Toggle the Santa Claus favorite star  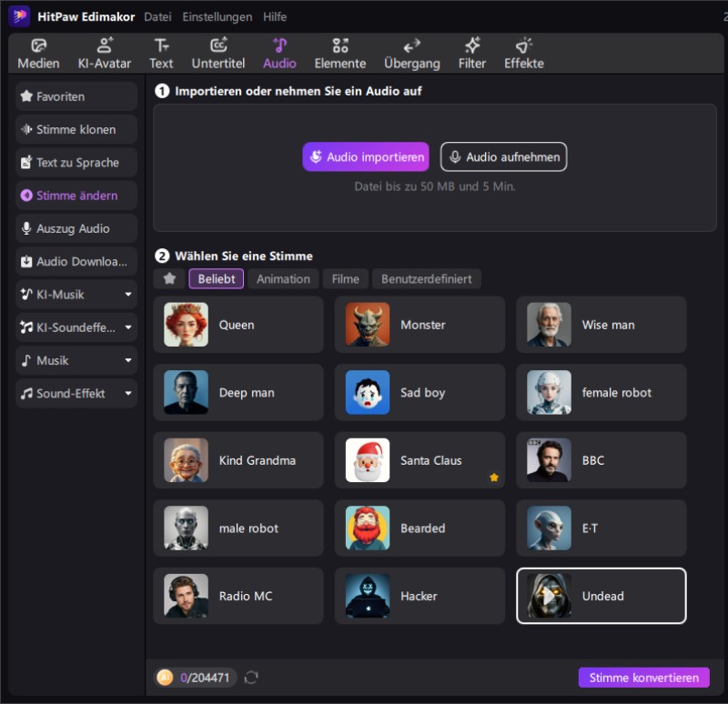[x=494, y=478]
